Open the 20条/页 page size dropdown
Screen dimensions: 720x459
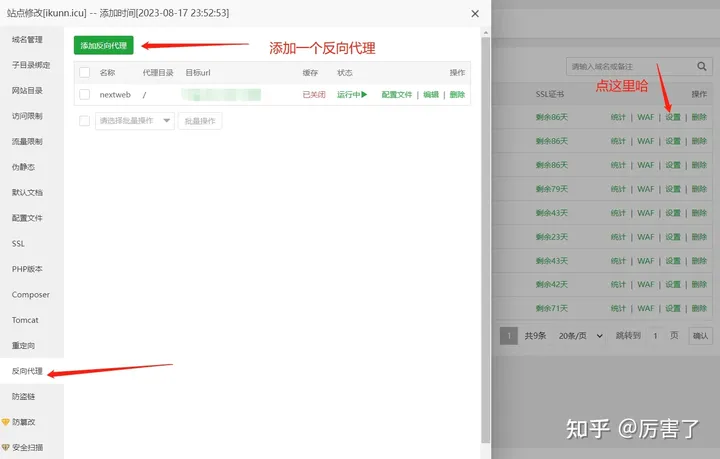click(x=580, y=336)
